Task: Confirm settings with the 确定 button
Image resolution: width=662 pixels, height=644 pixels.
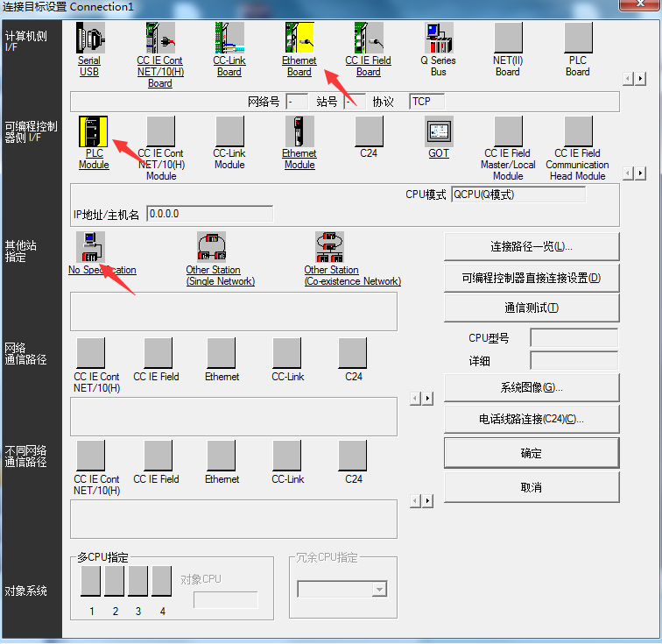Action: tap(532, 454)
